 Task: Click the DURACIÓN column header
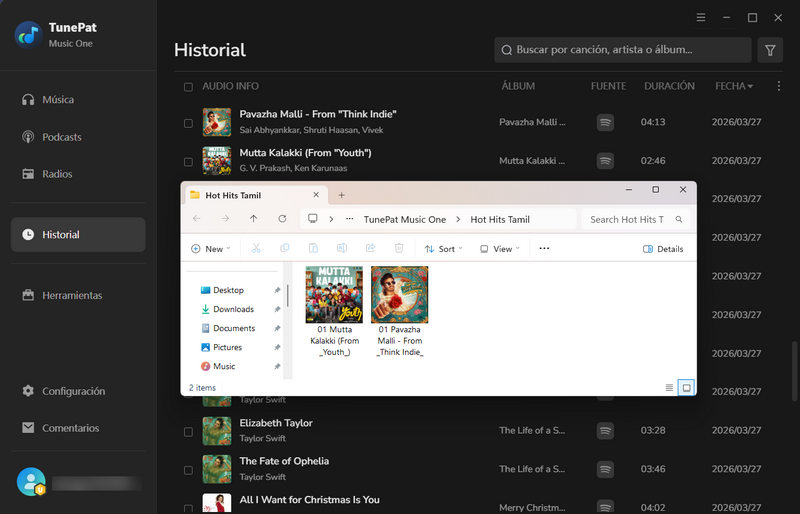point(669,86)
